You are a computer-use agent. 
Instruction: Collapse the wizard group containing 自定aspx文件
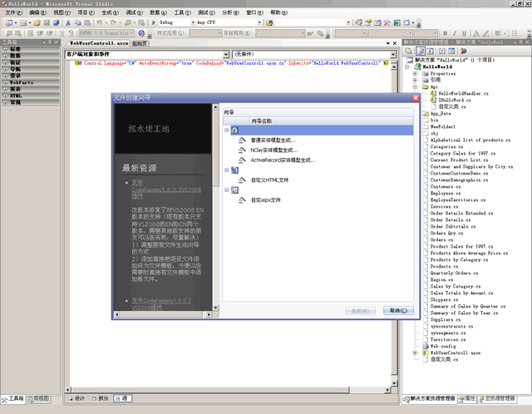(x=227, y=190)
